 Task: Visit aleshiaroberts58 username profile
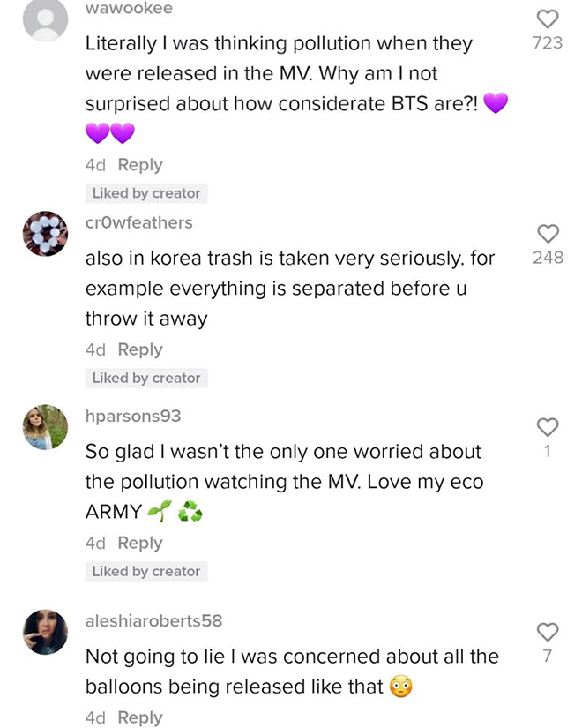(153, 620)
